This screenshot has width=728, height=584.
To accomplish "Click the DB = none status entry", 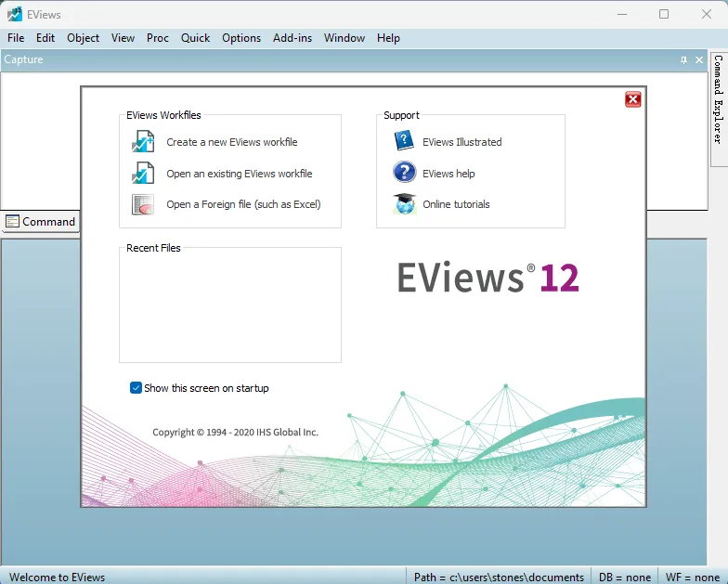I will tap(625, 578).
